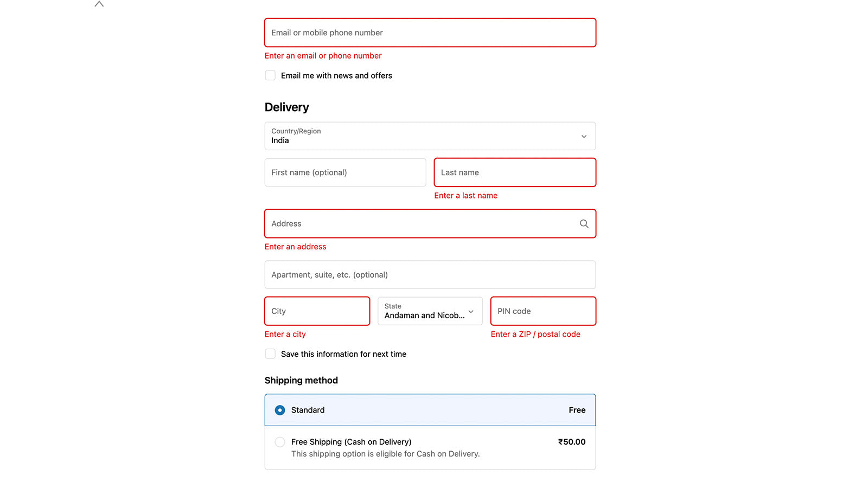Click the State dropdown chevron arrow
This screenshot has width=868, height=488.
pyautogui.click(x=471, y=311)
